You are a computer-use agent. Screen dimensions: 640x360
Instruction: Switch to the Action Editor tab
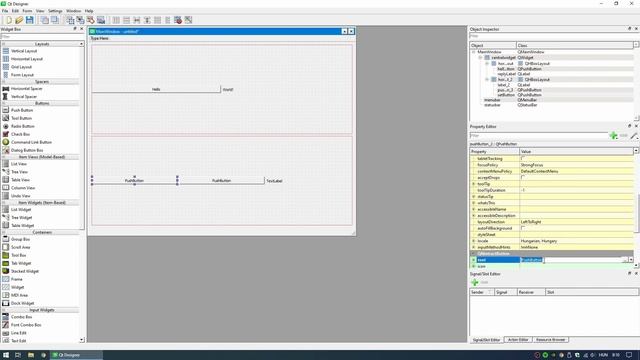point(518,340)
